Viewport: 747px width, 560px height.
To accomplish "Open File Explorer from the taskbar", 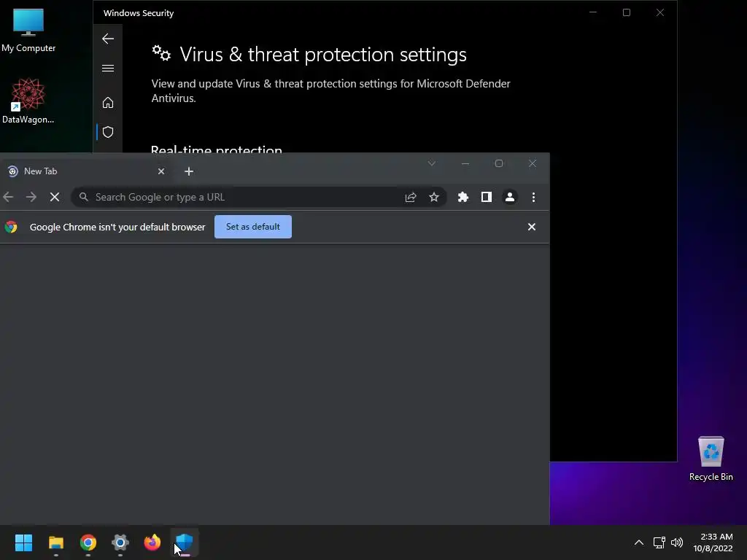I will click(x=55, y=542).
